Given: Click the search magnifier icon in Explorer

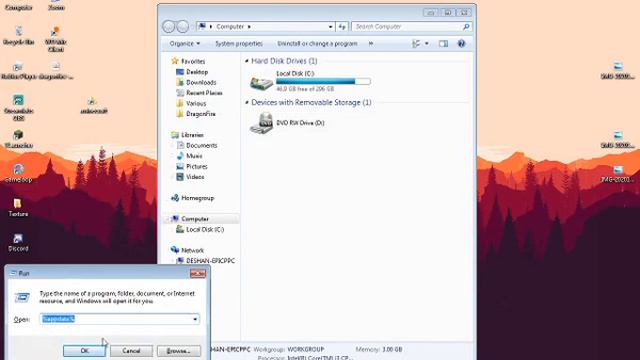Looking at the screenshot, I should pyautogui.click(x=466, y=27).
